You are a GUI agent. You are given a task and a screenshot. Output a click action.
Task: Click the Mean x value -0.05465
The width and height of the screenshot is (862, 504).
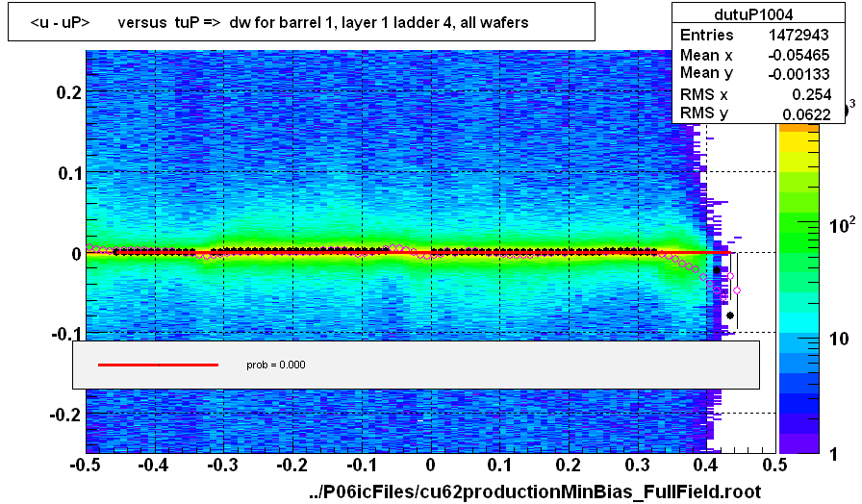pos(799,55)
